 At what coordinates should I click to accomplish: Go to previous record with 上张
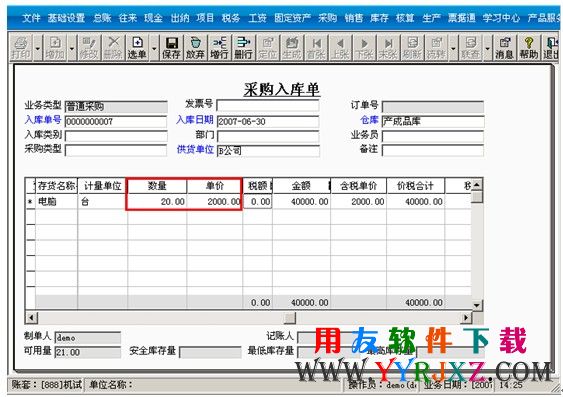[340, 48]
